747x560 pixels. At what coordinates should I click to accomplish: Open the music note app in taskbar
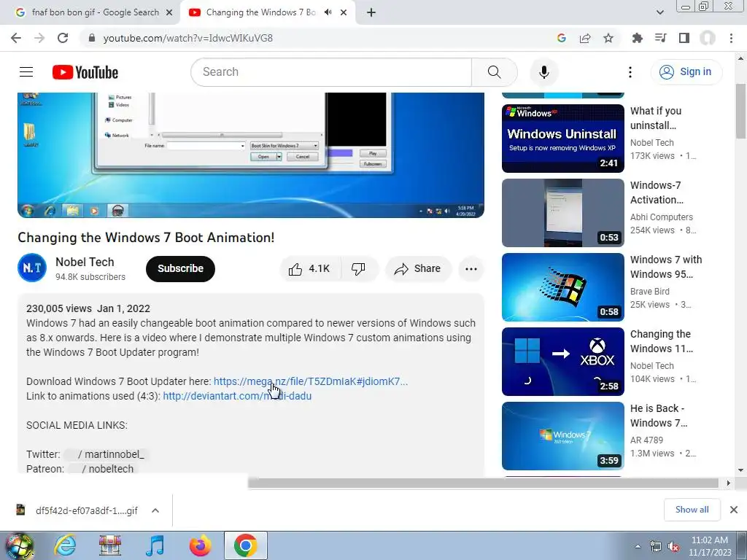[155, 546]
